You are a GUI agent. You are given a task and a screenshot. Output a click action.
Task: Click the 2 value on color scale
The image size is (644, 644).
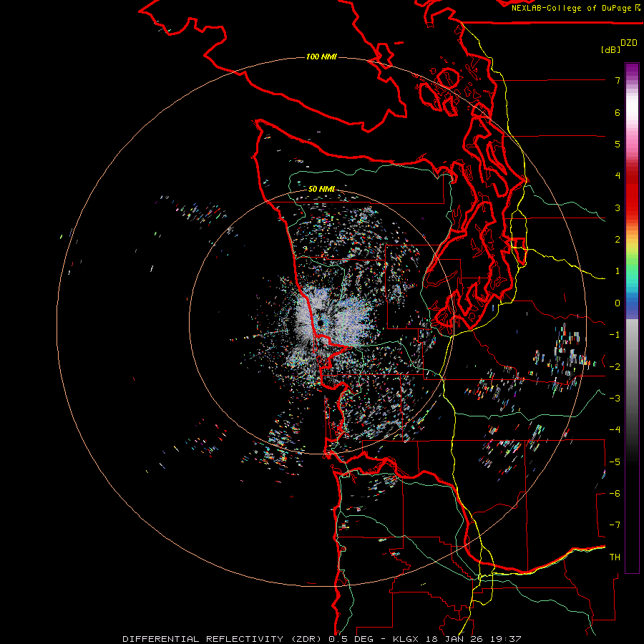(618, 240)
